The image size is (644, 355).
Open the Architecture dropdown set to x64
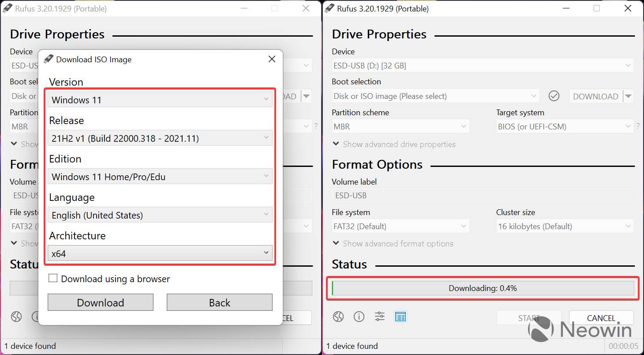point(160,253)
